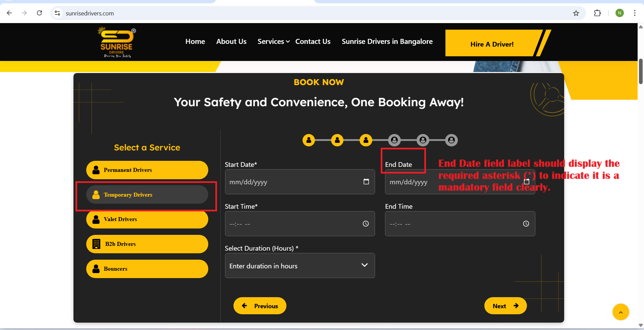This screenshot has width=644, height=330.
Task: Reload the page using the refresh icon
Action: (39, 13)
